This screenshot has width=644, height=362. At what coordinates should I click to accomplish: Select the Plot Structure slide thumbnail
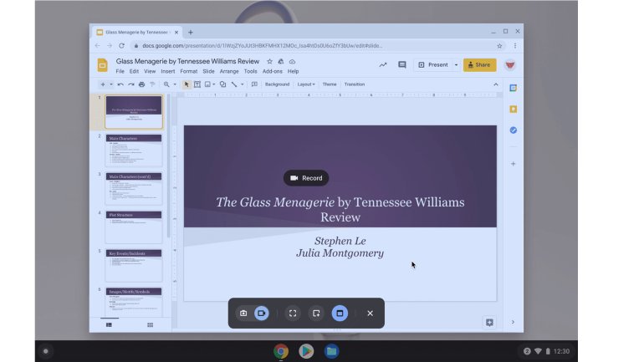click(133, 228)
